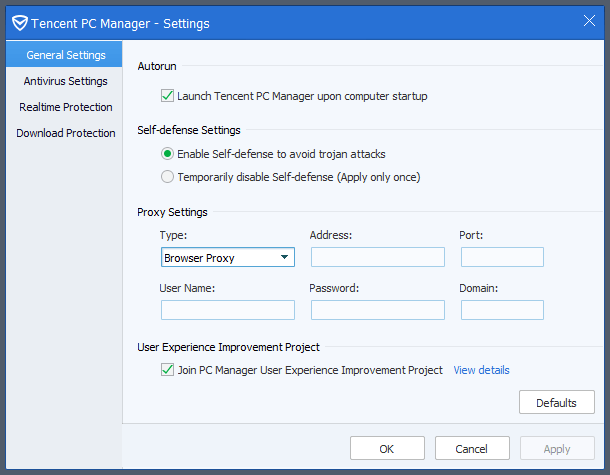Toggle Launch Tencent PC Manager upon startup
This screenshot has height=475, width=610.
coord(167,97)
